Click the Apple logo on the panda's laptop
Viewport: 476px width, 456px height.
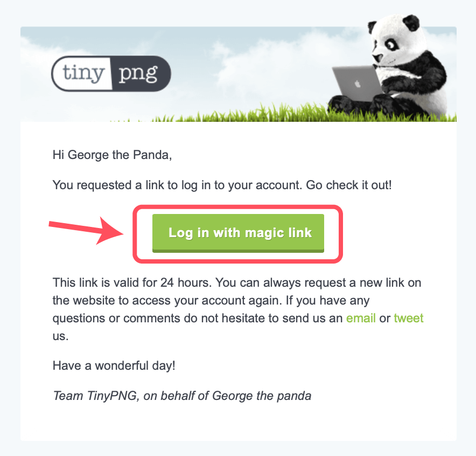358,84
